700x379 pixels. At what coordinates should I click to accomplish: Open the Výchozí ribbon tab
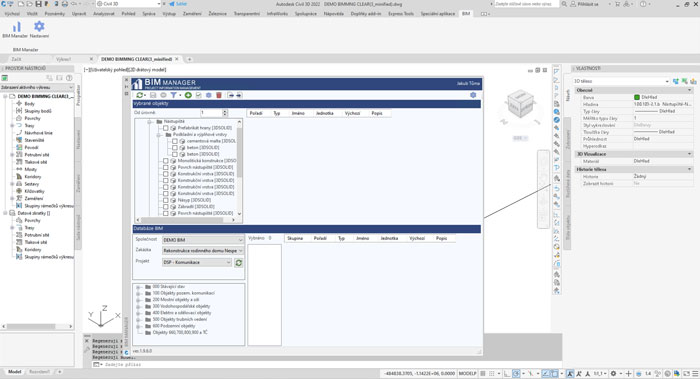click(x=12, y=14)
